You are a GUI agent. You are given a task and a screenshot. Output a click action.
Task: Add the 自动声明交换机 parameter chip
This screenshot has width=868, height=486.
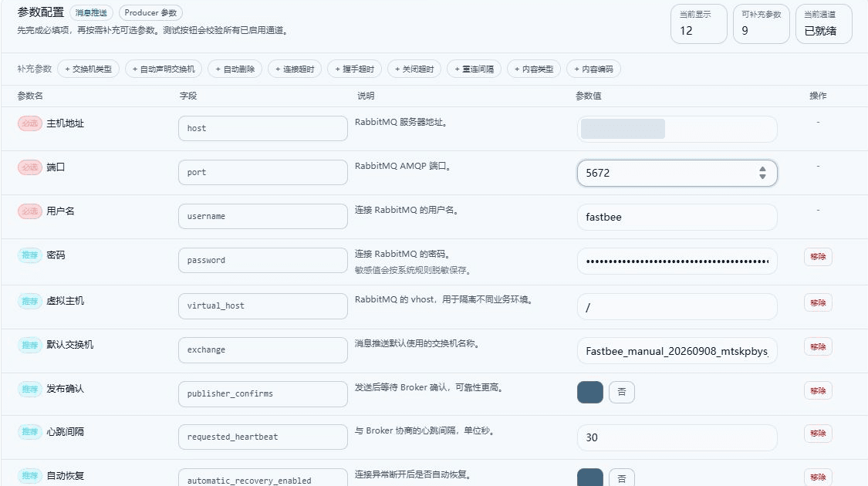pos(164,69)
